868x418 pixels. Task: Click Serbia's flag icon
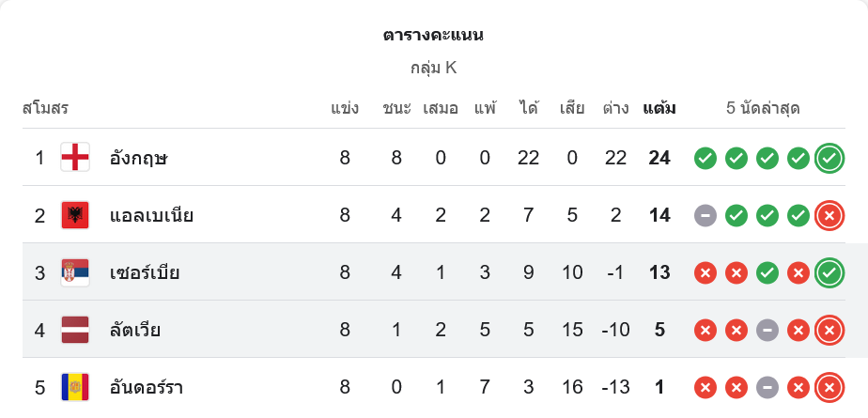pos(75,272)
